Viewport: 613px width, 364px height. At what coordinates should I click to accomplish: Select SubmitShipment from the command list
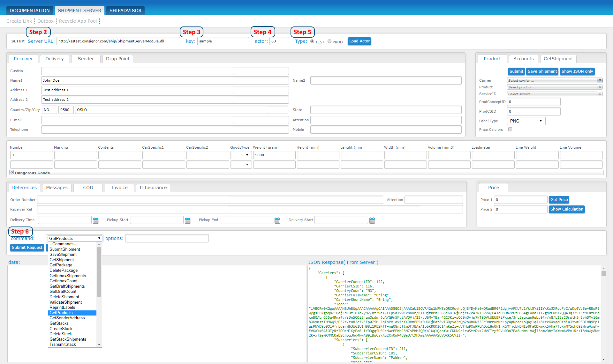72,249
